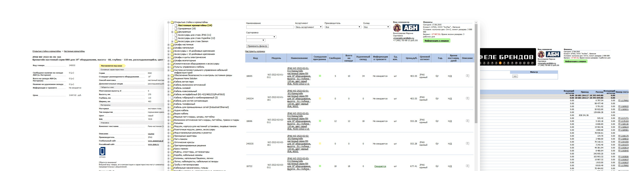
Task: Click the folder icon of Разъемы
Action: (x=172, y=123)
